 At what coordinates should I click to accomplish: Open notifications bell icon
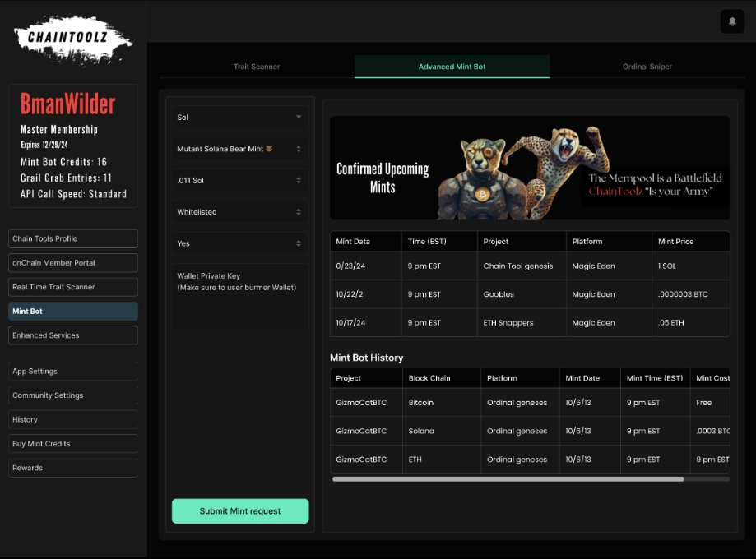point(732,21)
